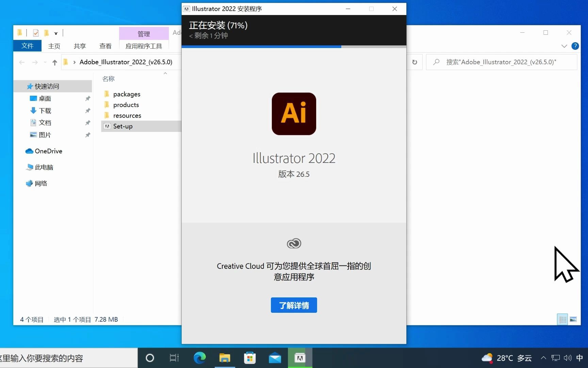This screenshot has width=588, height=368.
Task: Select the resources folder
Action: coord(127,116)
